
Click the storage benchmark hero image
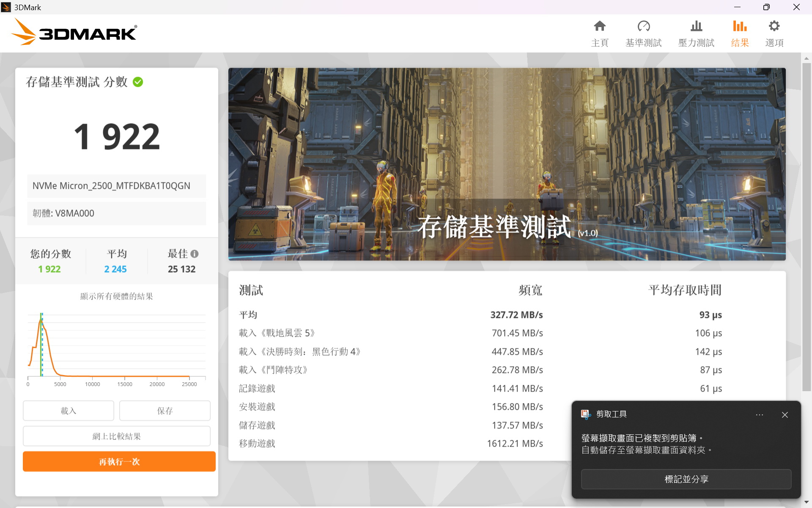pos(507,164)
